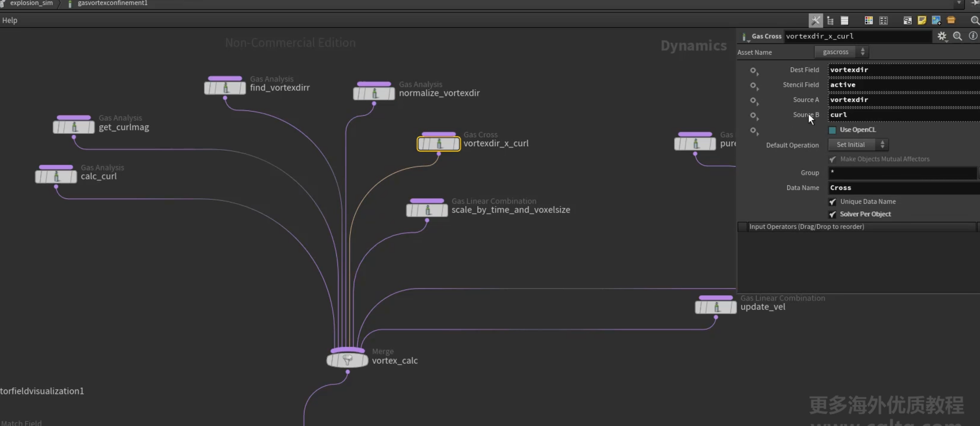Create a network box from toolbar
Image resolution: width=980 pixels, height=426 pixels.
click(x=907, y=21)
